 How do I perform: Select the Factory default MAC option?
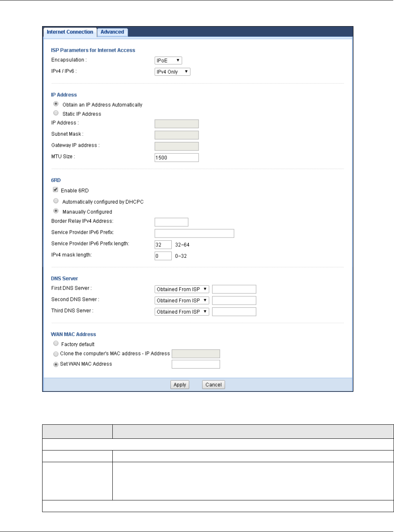click(56, 344)
